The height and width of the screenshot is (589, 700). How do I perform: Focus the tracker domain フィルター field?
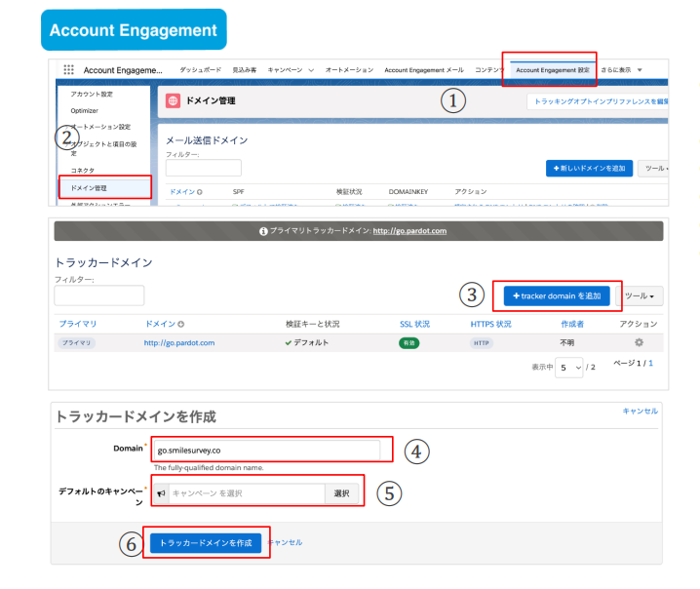(x=99, y=295)
